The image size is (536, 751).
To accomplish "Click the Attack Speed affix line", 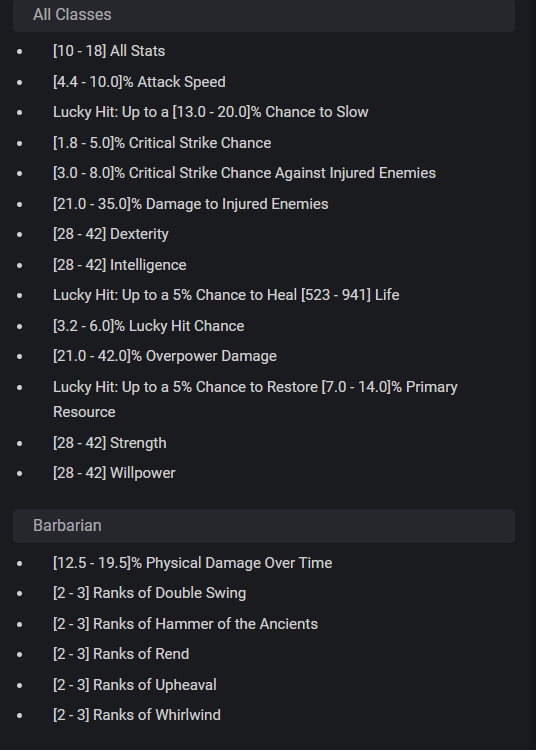I will click(139, 82).
